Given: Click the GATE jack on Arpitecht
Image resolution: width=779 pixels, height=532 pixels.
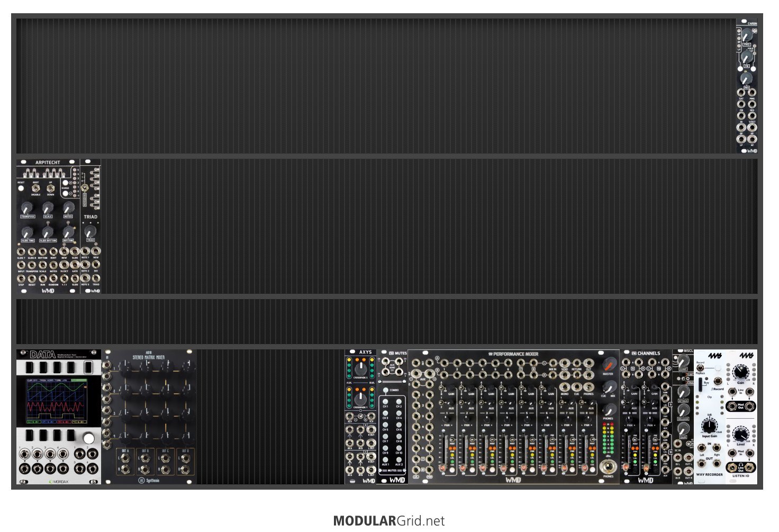Looking at the screenshot, I should click(75, 265).
